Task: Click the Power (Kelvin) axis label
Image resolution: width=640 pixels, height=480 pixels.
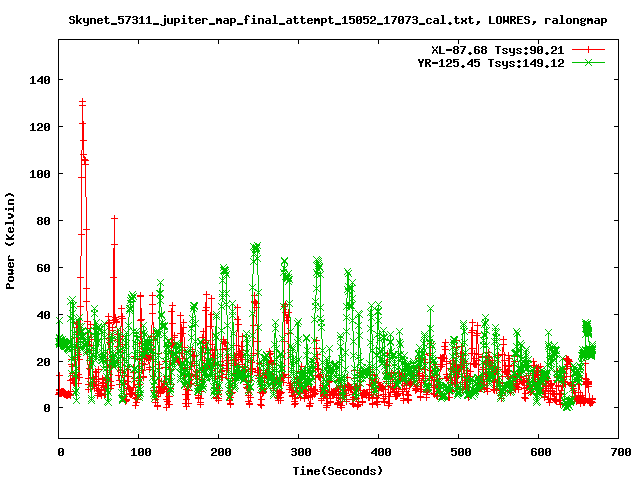Action: coord(10,241)
